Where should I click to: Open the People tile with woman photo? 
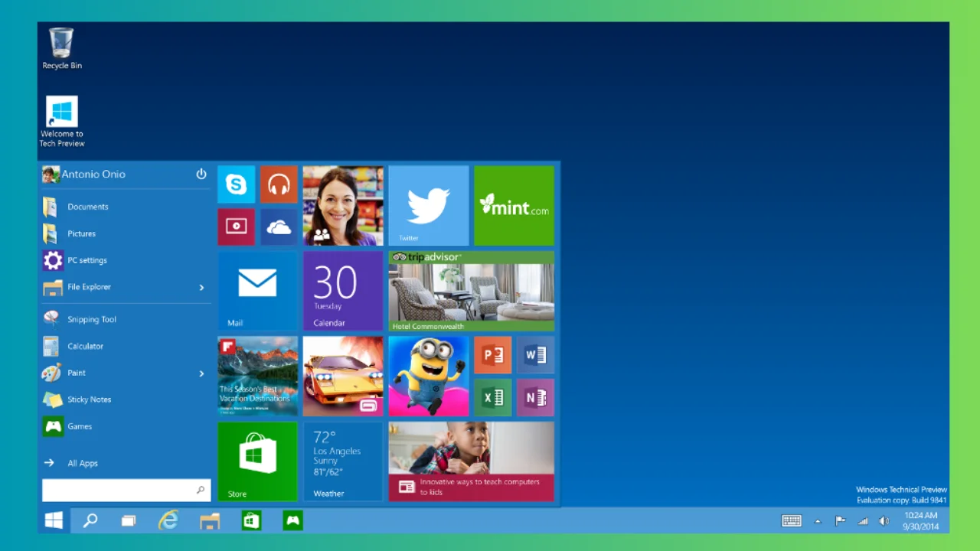343,206
